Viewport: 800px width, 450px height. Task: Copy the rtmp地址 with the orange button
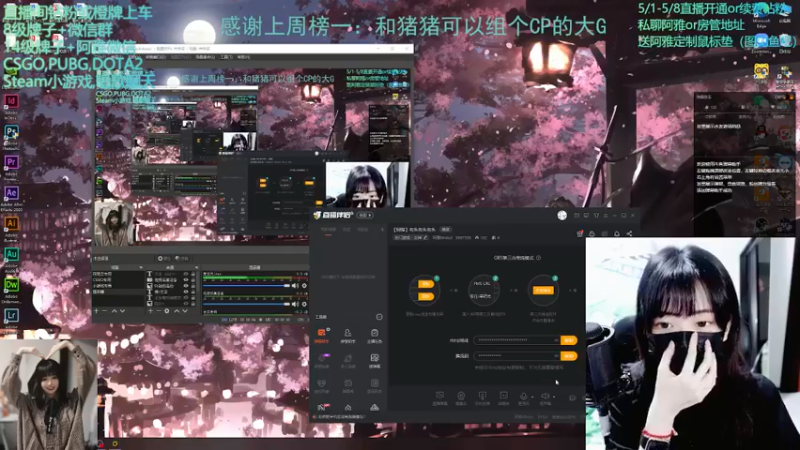tap(569, 340)
